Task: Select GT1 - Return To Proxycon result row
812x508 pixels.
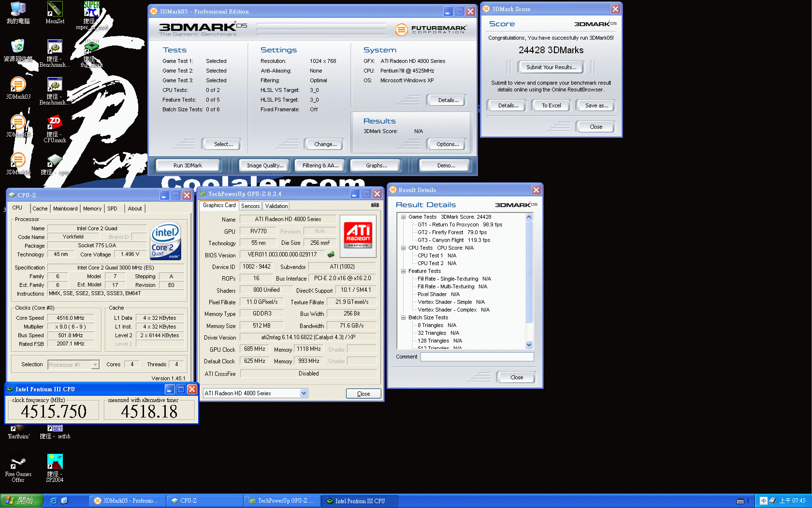Action: 460,224
